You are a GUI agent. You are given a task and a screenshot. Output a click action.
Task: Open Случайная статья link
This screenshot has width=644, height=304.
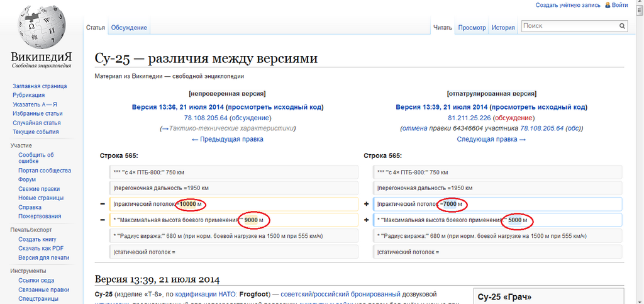pos(36,123)
